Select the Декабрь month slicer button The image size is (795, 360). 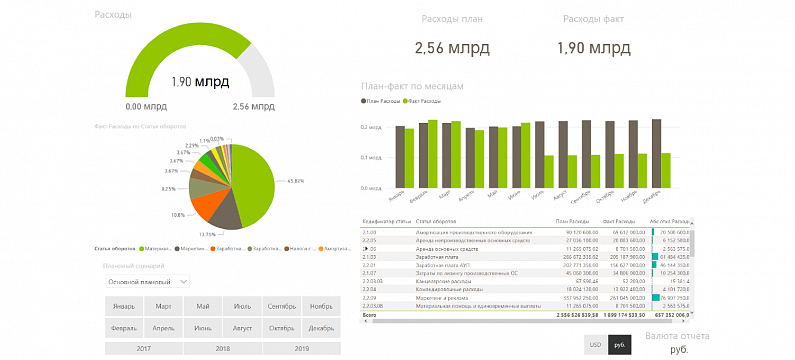coord(321,329)
